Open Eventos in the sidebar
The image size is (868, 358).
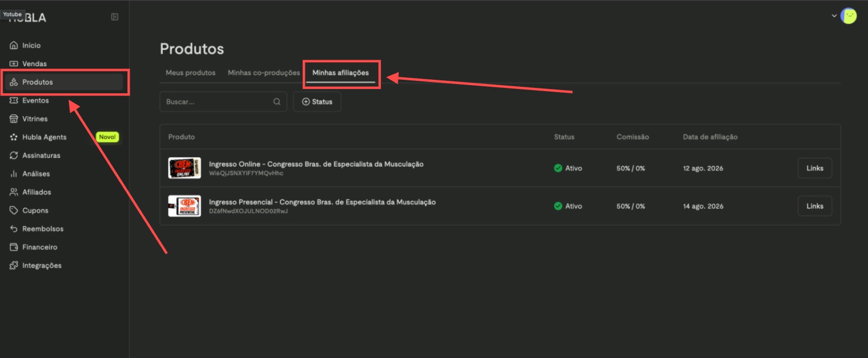click(x=64, y=101)
